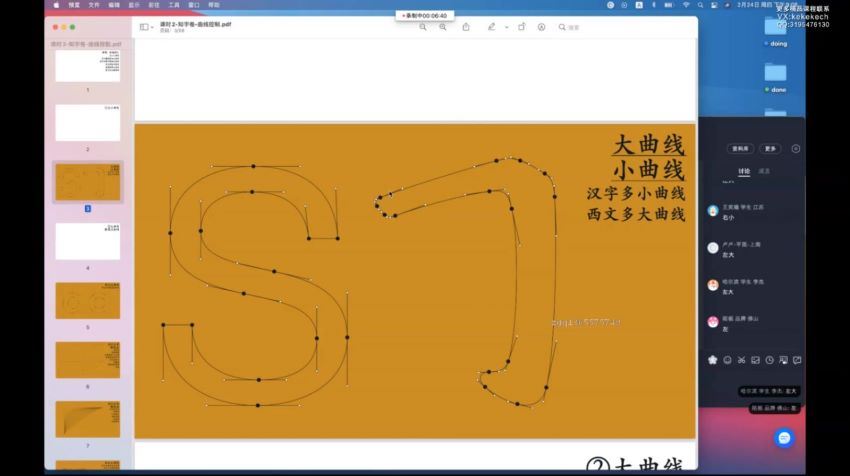850x476 pixels.
Task: Click the text 西文多大曲线 on slide
Action: tap(636, 214)
